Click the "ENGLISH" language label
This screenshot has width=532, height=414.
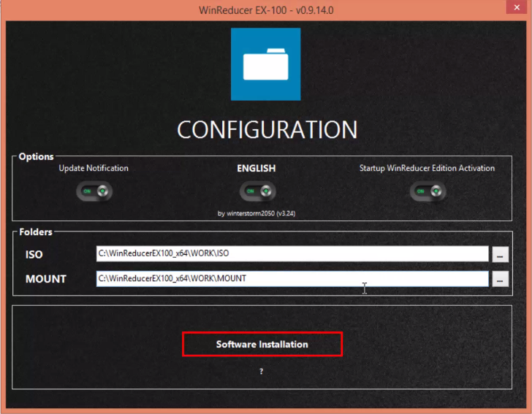click(x=256, y=169)
